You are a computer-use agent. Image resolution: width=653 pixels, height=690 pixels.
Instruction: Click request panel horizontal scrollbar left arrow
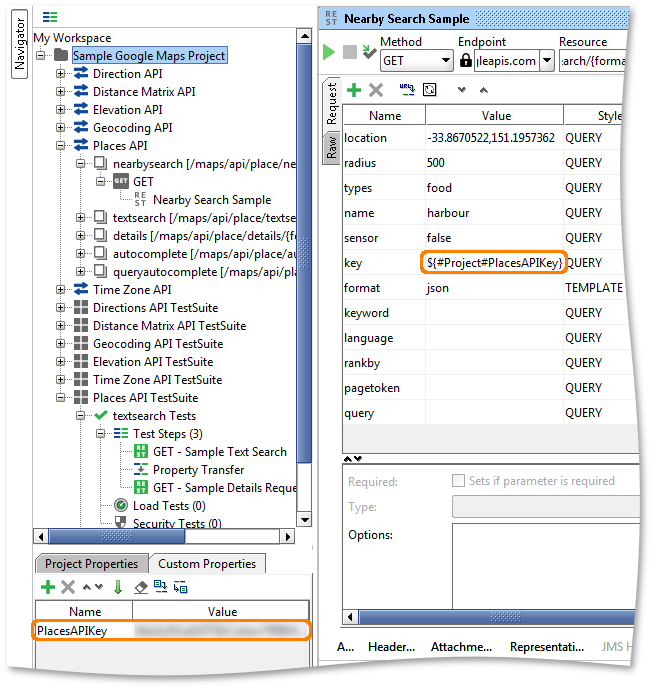[x=350, y=617]
